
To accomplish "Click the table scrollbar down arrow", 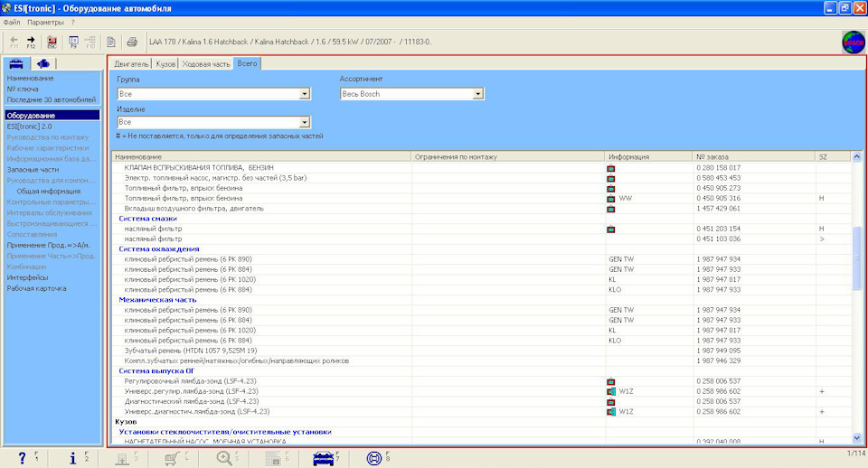I will 857,438.
